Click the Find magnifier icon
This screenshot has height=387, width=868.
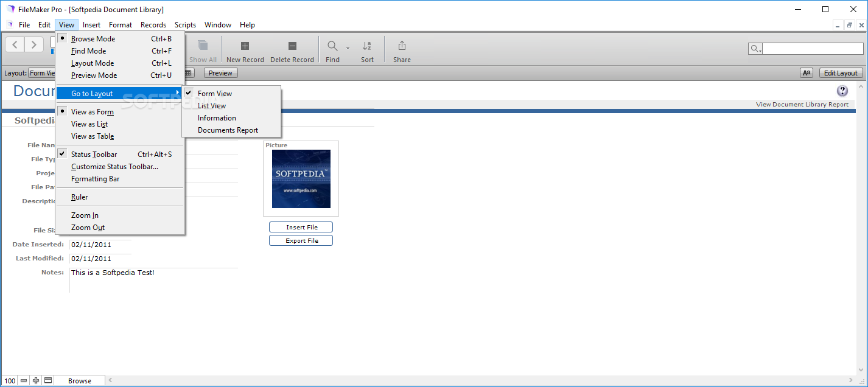[333, 46]
